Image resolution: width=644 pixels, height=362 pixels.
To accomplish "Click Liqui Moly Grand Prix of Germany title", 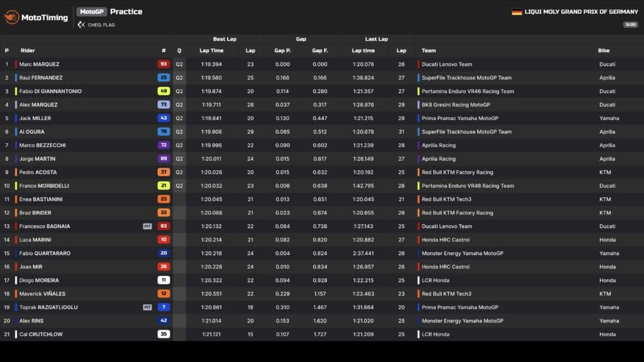I will click(x=581, y=12).
